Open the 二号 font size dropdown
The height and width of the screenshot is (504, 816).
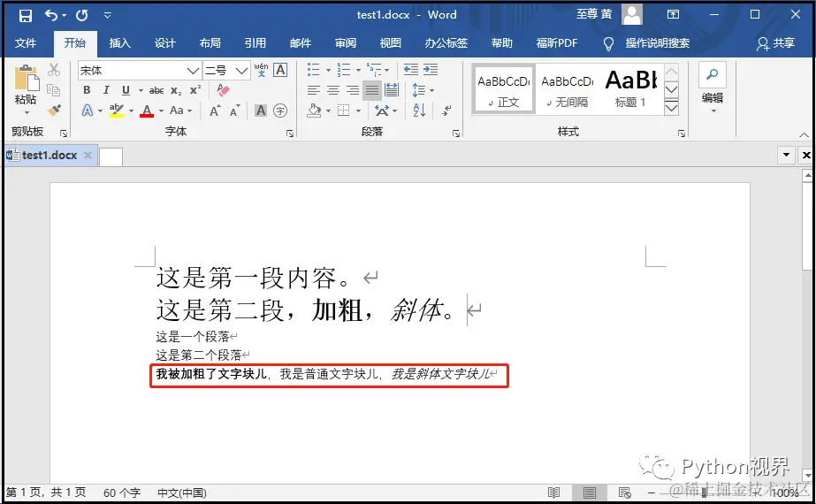tap(241, 70)
